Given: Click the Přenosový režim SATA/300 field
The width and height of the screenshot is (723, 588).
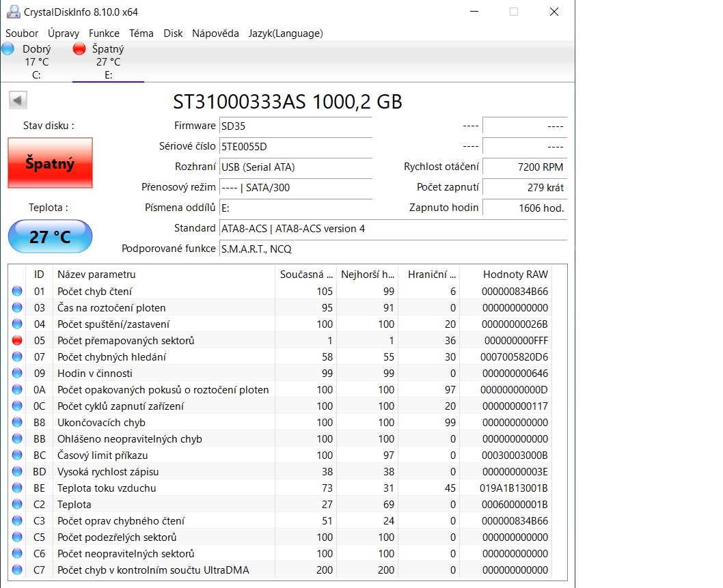Looking at the screenshot, I should (x=296, y=188).
